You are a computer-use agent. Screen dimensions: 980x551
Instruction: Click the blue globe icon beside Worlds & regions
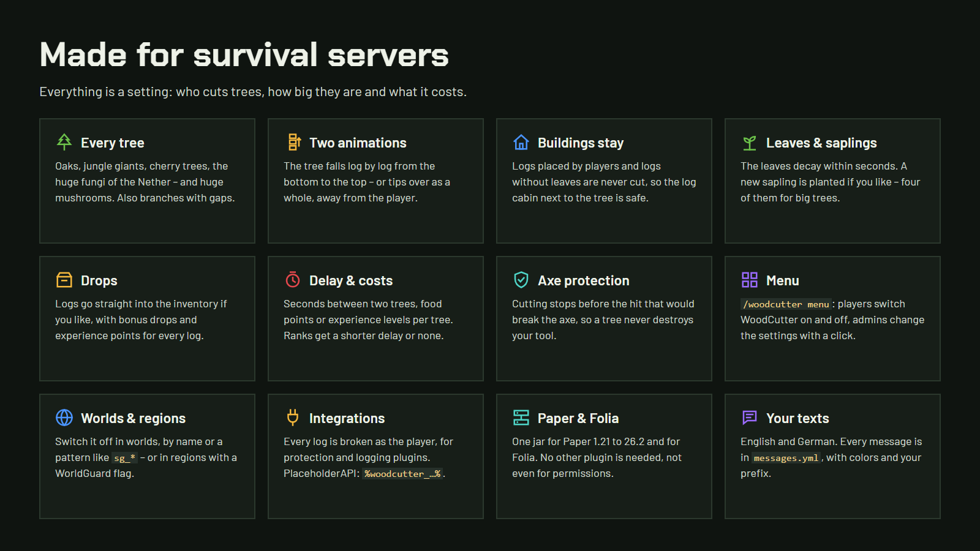tap(64, 418)
